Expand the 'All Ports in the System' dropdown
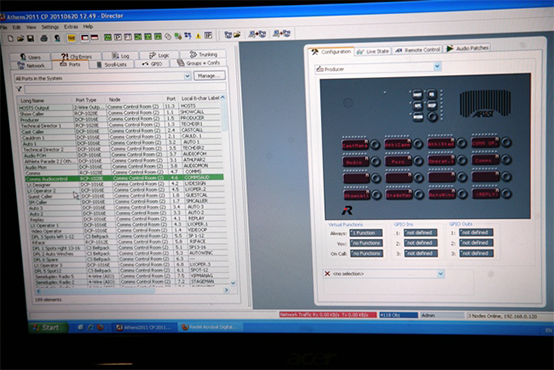This screenshot has height=370, width=554. (187, 76)
